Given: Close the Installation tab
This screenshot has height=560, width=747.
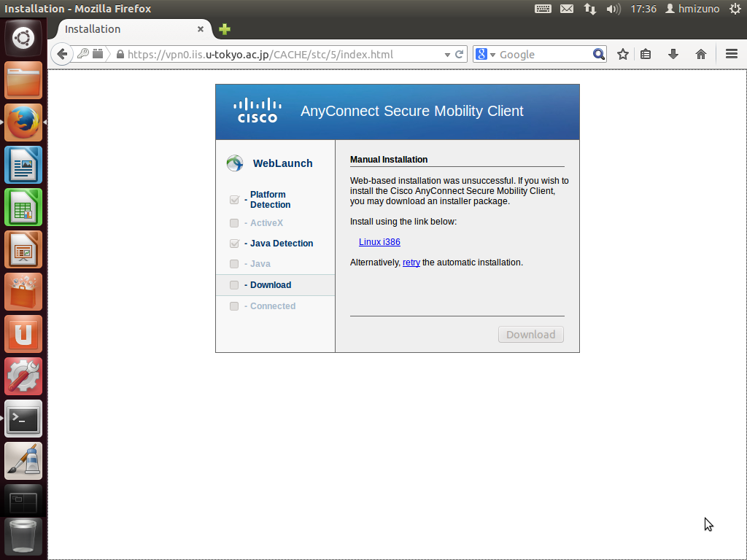Looking at the screenshot, I should point(201,29).
